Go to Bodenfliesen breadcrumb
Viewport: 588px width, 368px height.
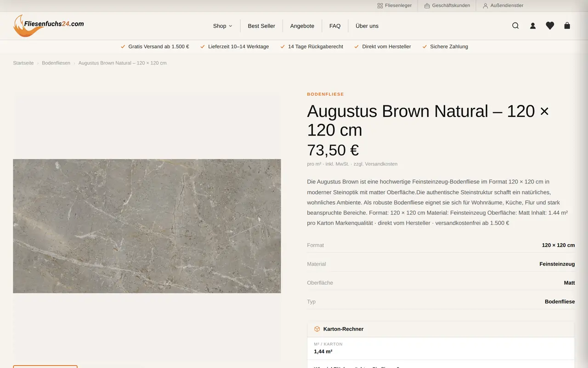coord(56,63)
